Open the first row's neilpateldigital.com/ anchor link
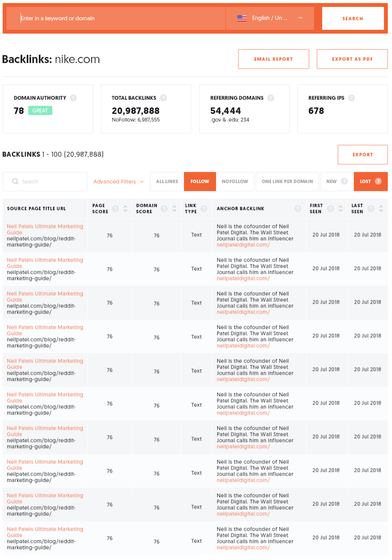The image size is (392, 560). tap(243, 244)
